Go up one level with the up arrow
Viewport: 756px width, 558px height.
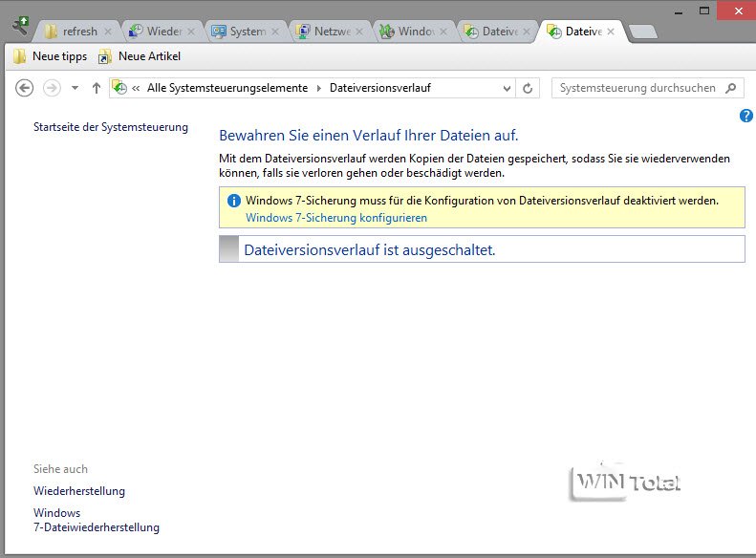tap(97, 88)
